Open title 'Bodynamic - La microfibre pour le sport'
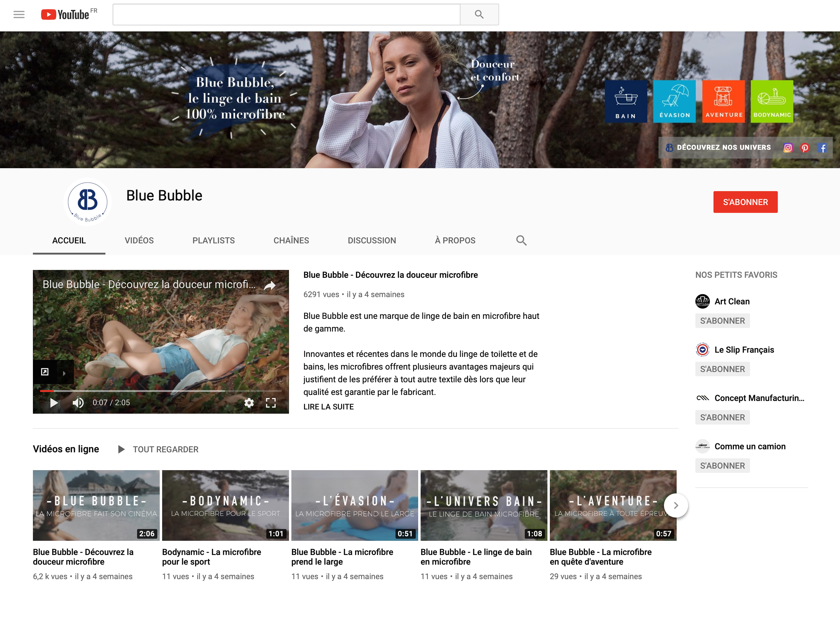 coord(212,557)
